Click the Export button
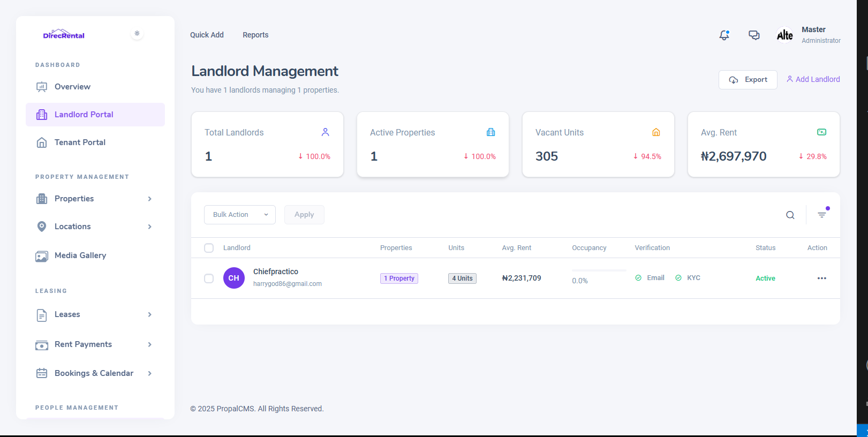 [748, 80]
